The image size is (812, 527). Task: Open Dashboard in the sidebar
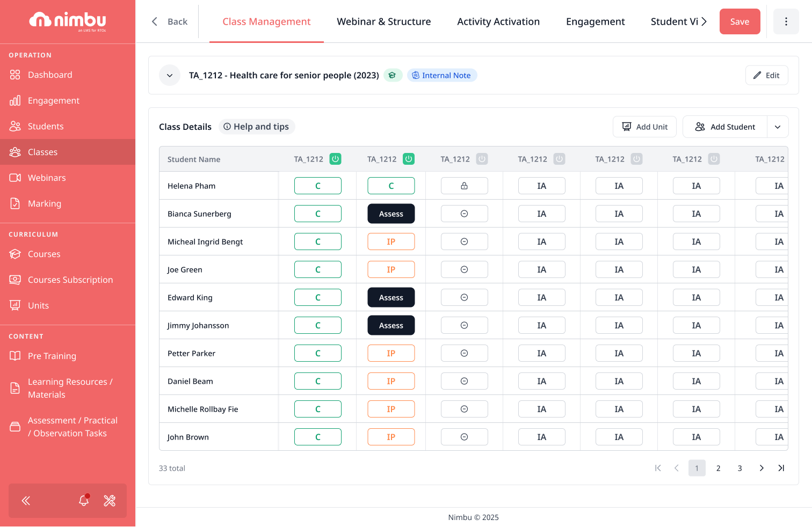(68, 75)
